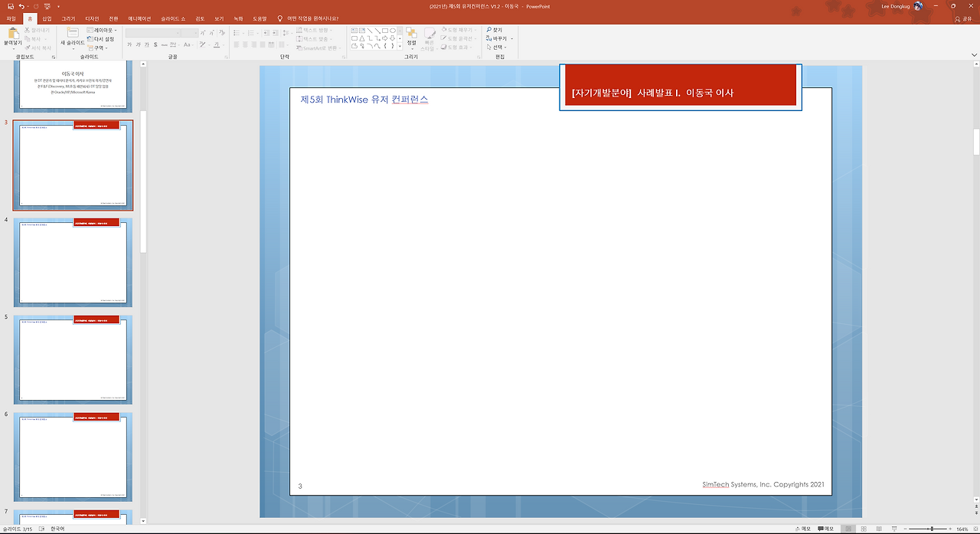The height and width of the screenshot is (534, 980).
Task: Click fit slide to window icon
Action: point(975,529)
